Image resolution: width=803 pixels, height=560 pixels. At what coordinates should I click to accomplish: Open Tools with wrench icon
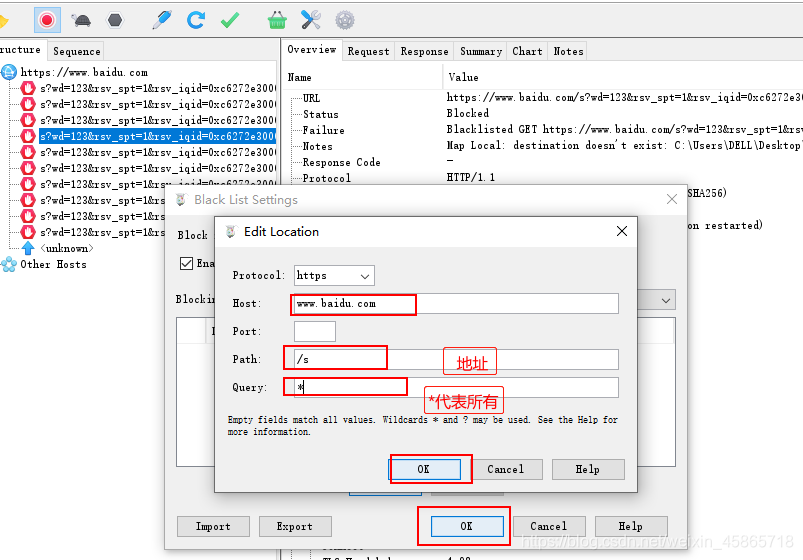click(x=311, y=20)
